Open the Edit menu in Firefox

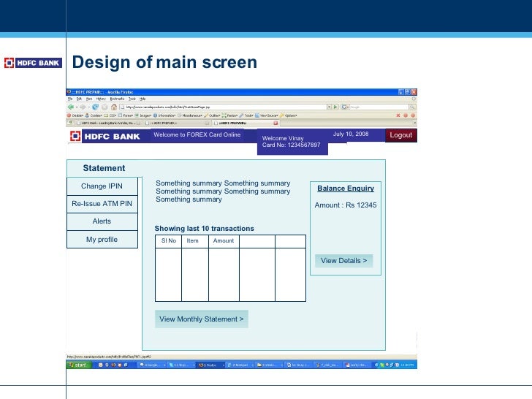coord(79,99)
